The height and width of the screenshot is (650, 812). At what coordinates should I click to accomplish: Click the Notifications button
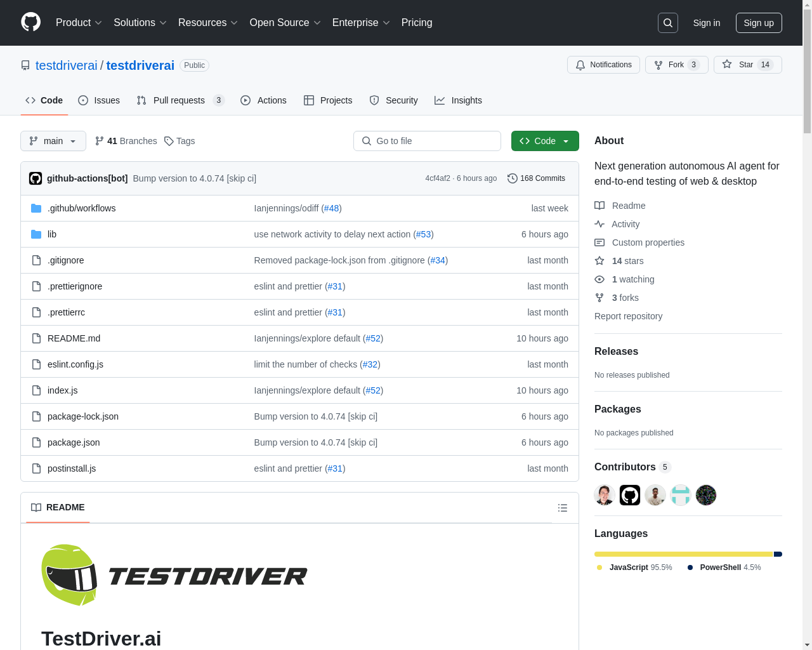pyautogui.click(x=603, y=65)
